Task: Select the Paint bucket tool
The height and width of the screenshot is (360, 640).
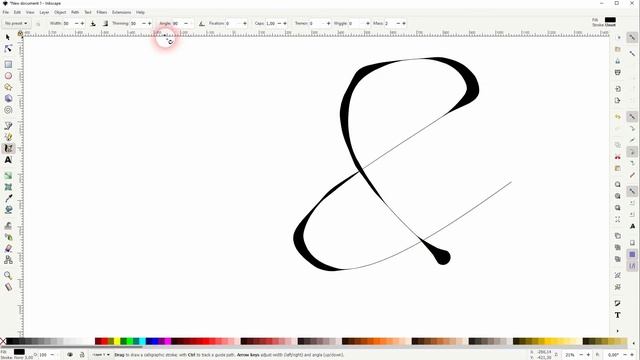Action: [x=8, y=210]
